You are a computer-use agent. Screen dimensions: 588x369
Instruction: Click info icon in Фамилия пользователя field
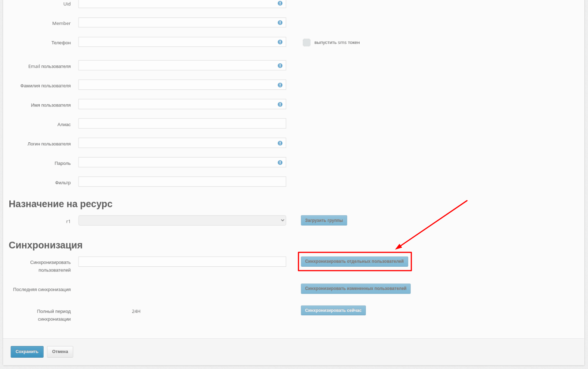(x=280, y=85)
